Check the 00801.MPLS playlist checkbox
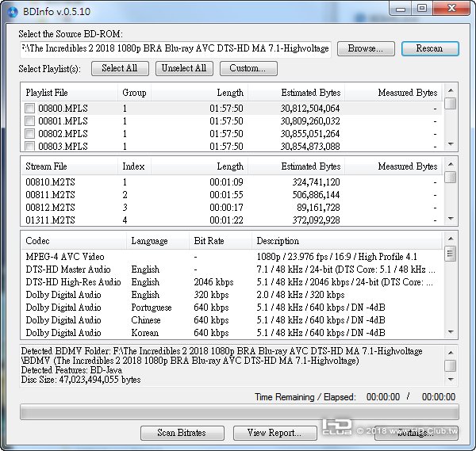476x451 pixels. [30, 121]
